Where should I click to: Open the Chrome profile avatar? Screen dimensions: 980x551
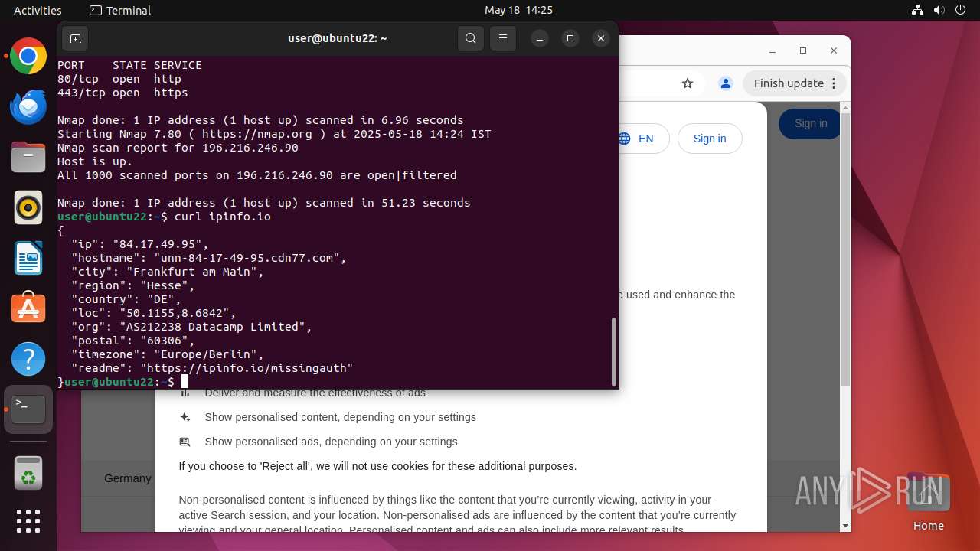pos(726,83)
